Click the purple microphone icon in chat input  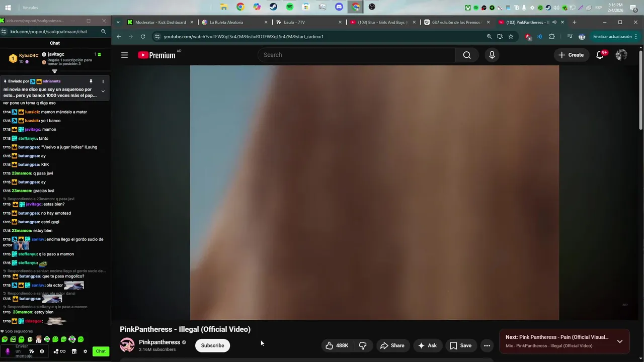coord(8,351)
